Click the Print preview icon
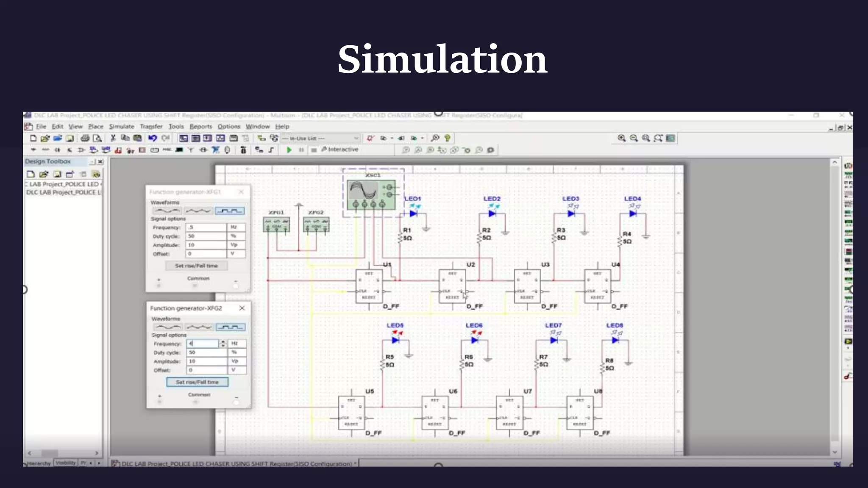Image resolution: width=868 pixels, height=488 pixels. (97, 138)
